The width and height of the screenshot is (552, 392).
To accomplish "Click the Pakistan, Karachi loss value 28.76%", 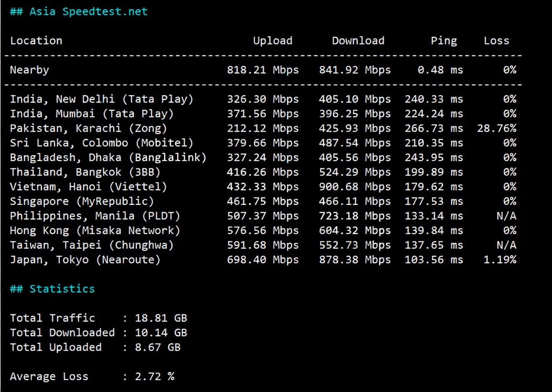I will [x=497, y=128].
